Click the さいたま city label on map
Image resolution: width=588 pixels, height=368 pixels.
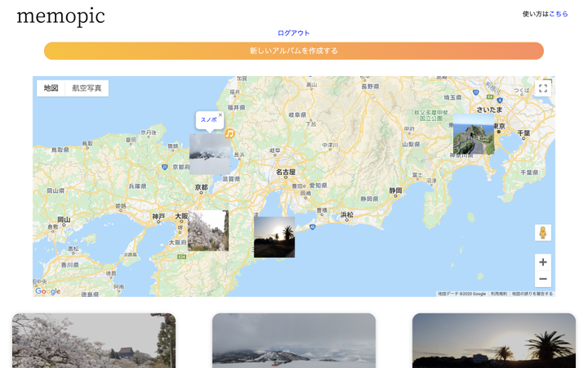click(x=489, y=110)
